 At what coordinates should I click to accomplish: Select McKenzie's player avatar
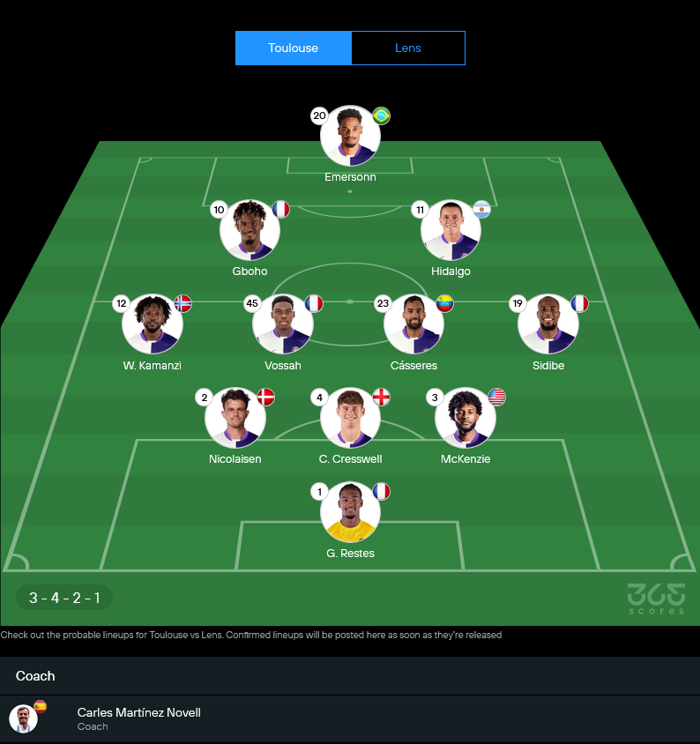[465, 418]
